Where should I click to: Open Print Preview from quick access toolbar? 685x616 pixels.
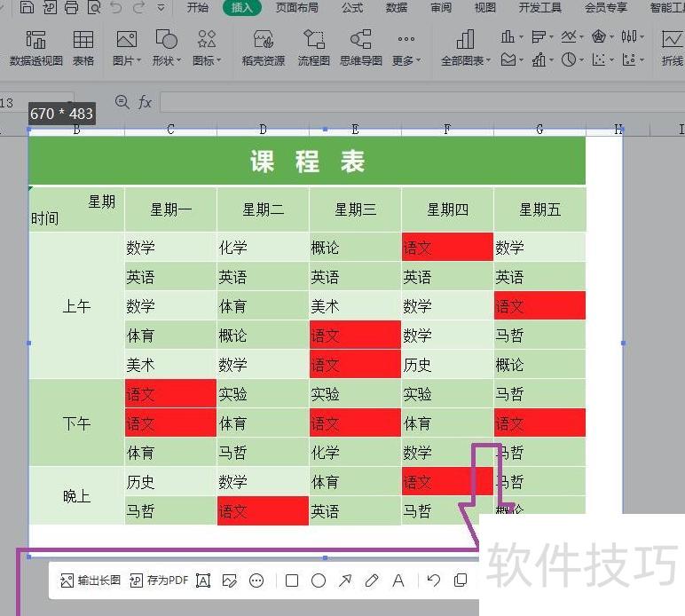point(94,7)
